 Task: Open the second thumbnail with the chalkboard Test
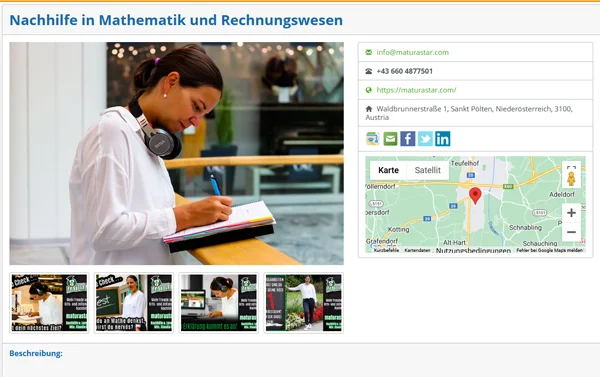pos(134,303)
